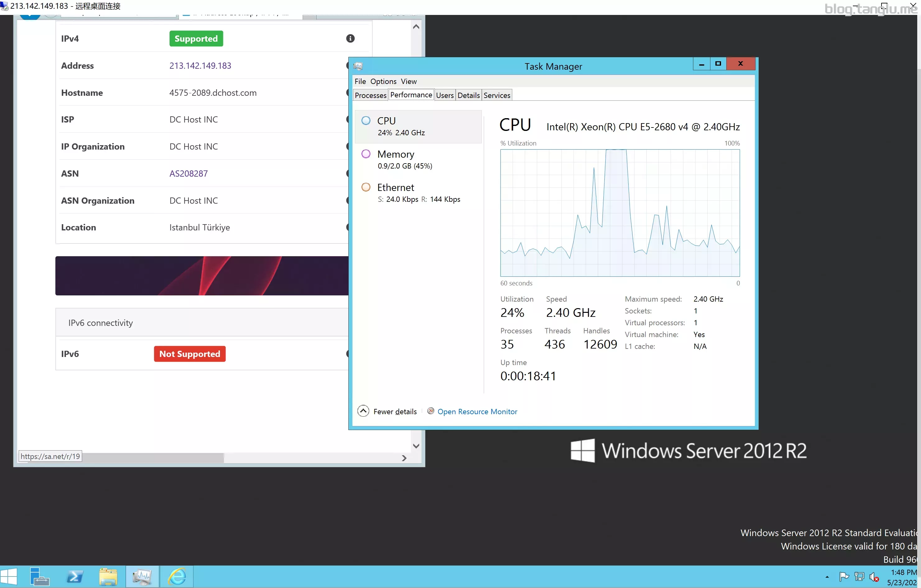921x588 pixels.
Task: Click the 213.142.149.183 address link
Action: tap(200, 66)
